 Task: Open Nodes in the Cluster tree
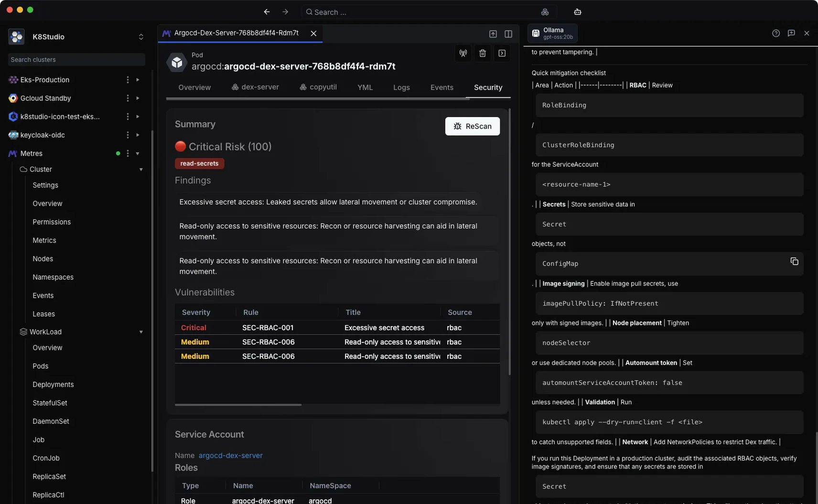point(43,259)
